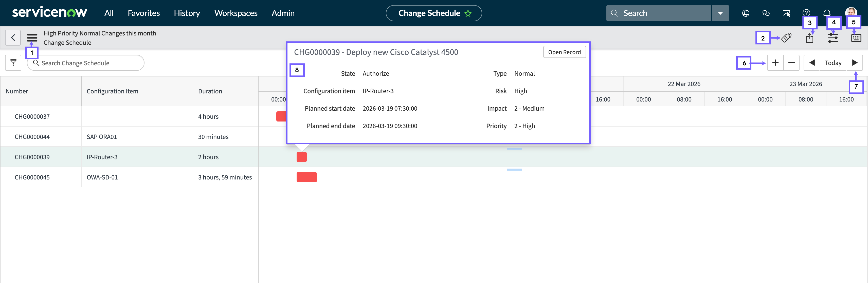Focus the global Search field
This screenshot has height=283, width=868.
pos(659,13)
